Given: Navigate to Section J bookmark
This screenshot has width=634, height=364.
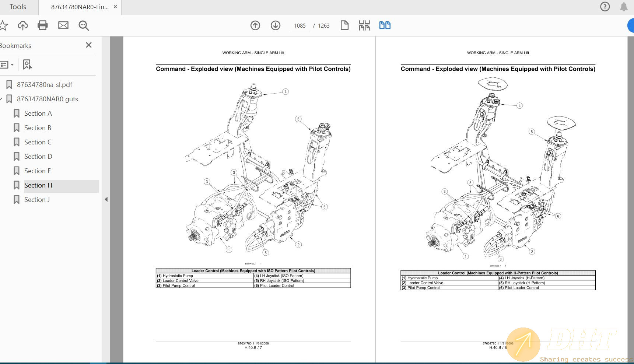Looking at the screenshot, I should [37, 199].
